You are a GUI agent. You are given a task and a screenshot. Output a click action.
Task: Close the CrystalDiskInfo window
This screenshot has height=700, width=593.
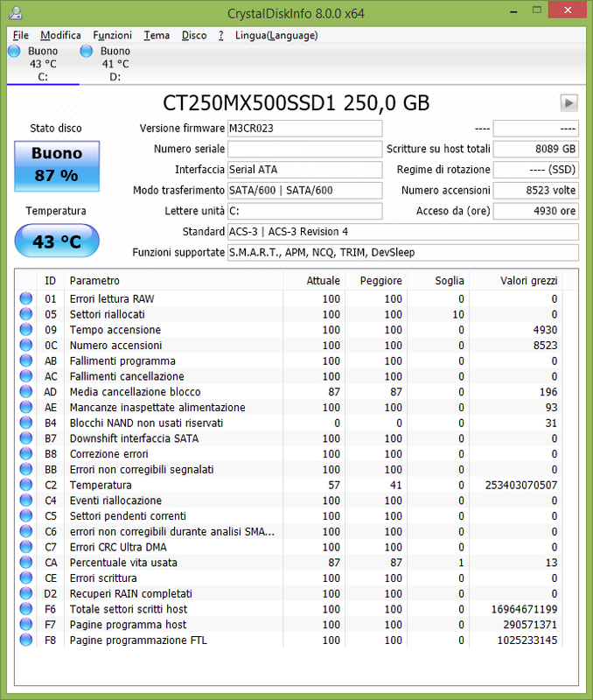click(568, 10)
